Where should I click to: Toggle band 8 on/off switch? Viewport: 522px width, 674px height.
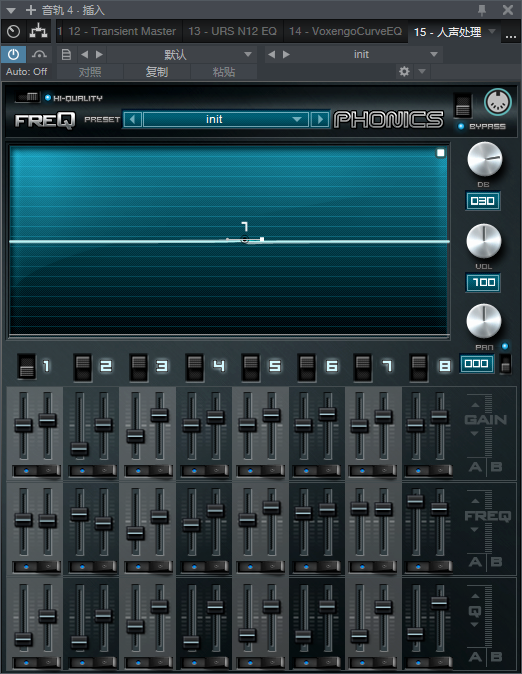418,368
